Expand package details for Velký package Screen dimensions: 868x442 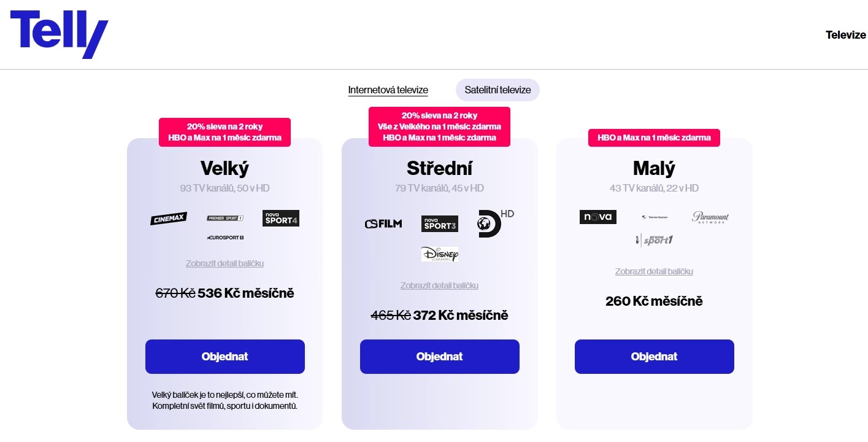tap(225, 263)
